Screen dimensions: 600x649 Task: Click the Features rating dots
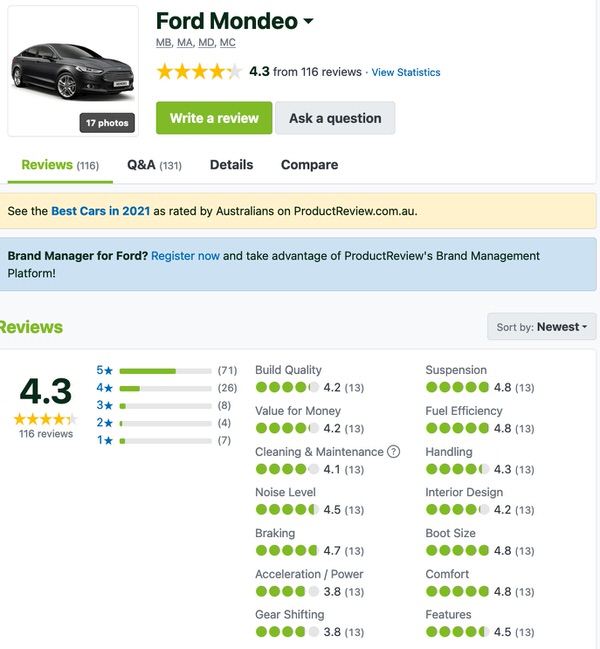pyautogui.click(x=458, y=632)
